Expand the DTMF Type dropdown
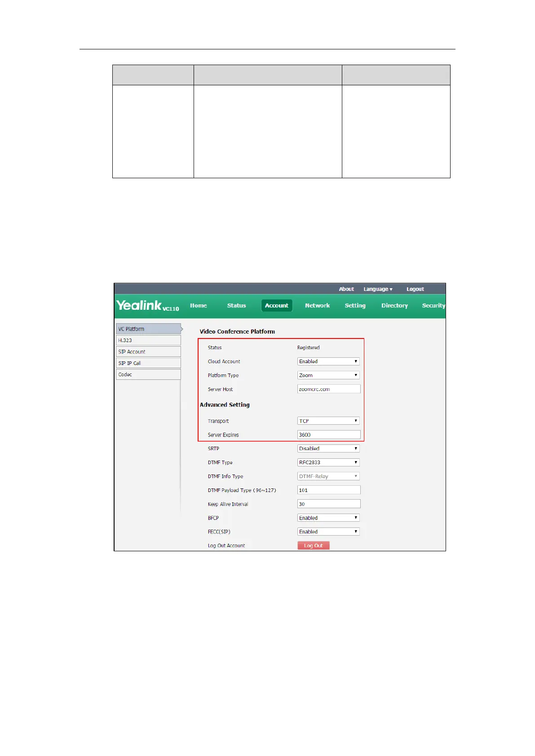 point(328,462)
